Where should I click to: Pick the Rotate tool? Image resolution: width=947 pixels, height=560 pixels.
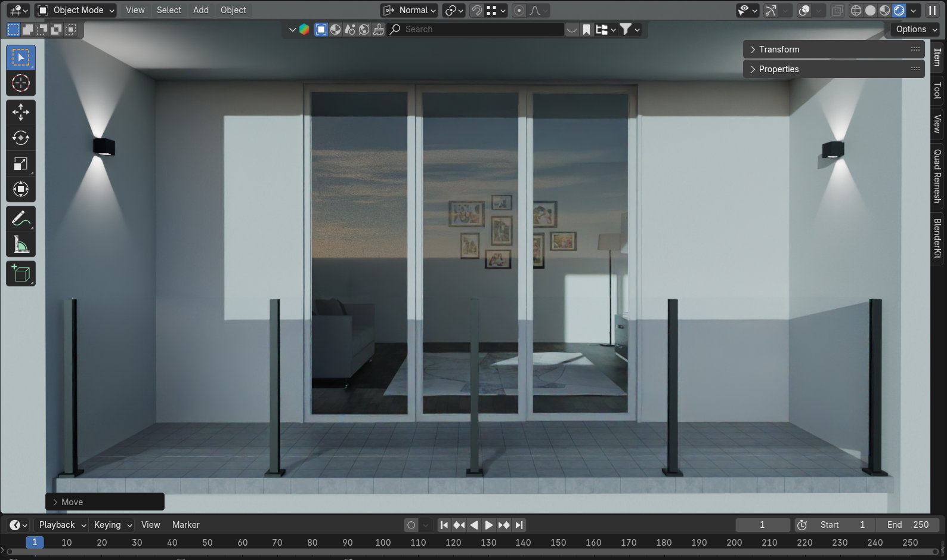[21, 138]
